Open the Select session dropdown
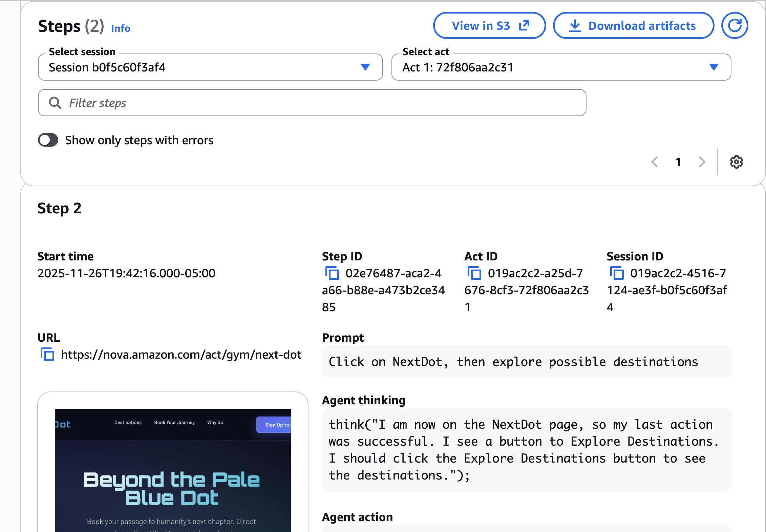766x532 pixels. pos(210,67)
